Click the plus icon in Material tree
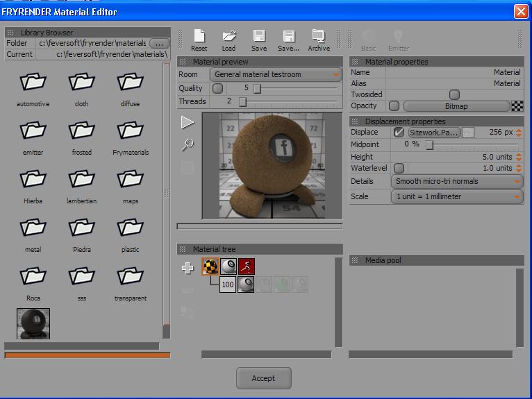Image resolution: width=532 pixels, height=399 pixels. 188,268
